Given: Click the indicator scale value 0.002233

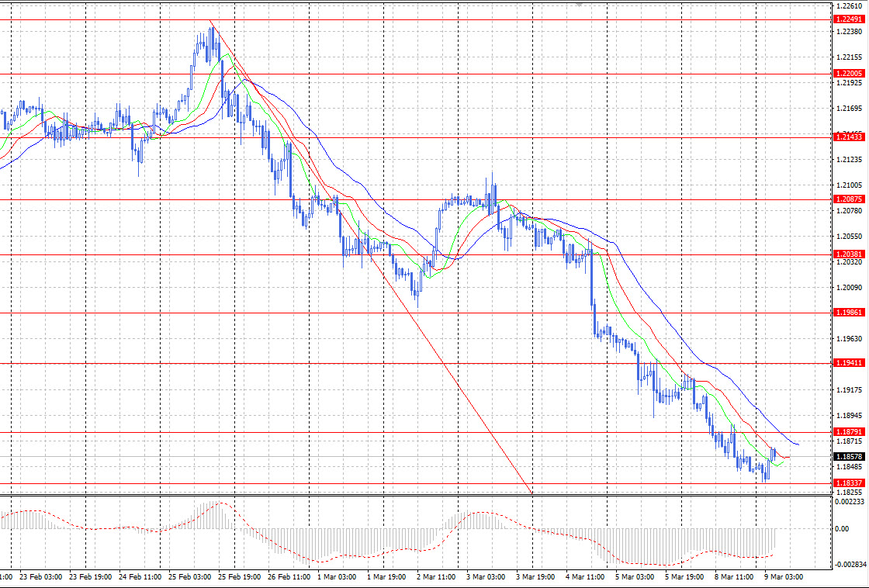Looking at the screenshot, I should tap(850, 501).
